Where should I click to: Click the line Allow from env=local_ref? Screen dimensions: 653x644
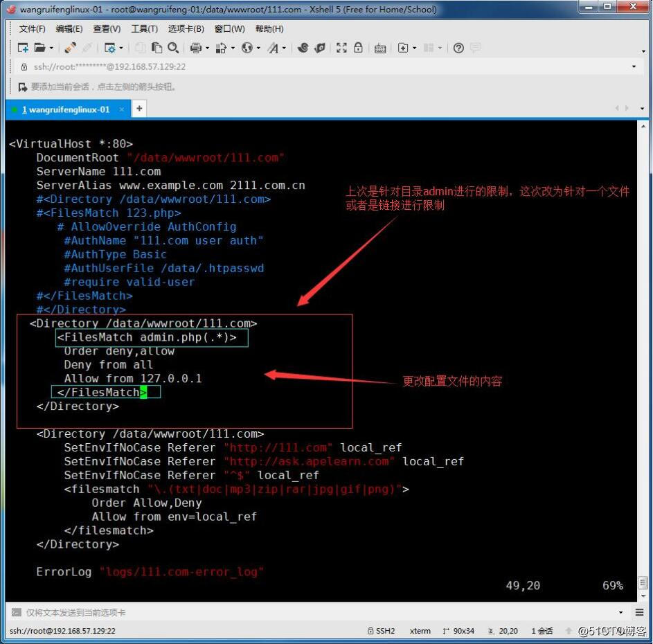click(x=174, y=517)
